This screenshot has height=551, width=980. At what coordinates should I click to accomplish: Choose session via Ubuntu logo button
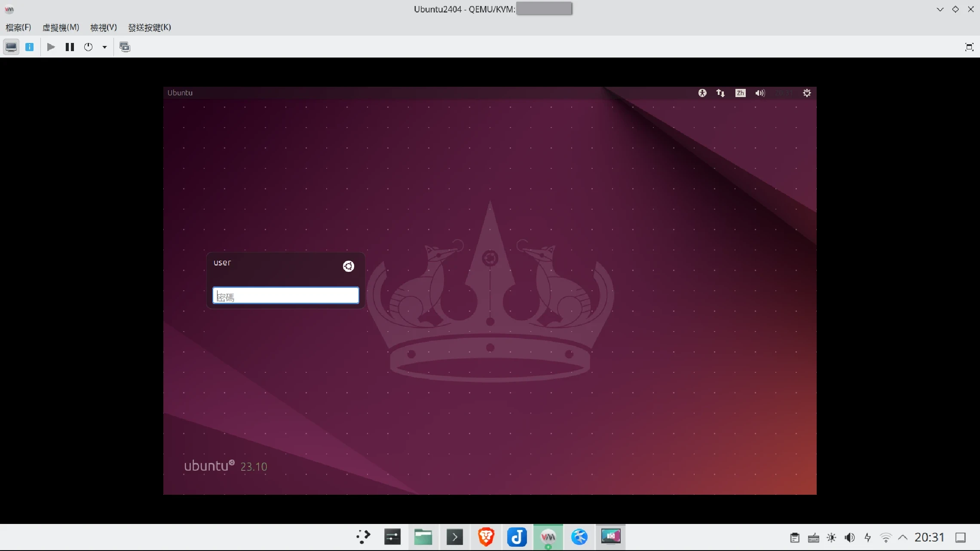(x=348, y=266)
